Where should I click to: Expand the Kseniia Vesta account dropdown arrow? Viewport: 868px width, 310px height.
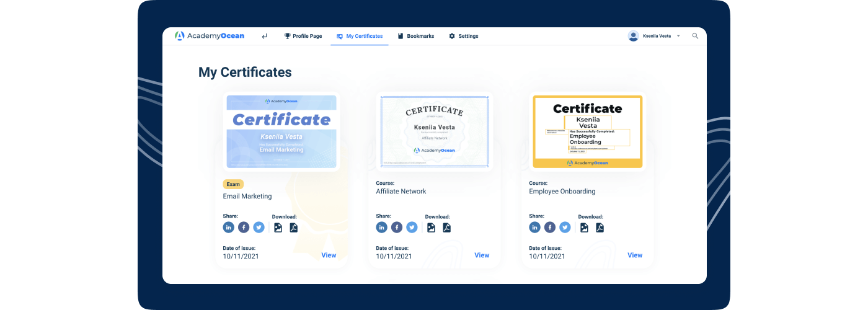[x=678, y=36]
